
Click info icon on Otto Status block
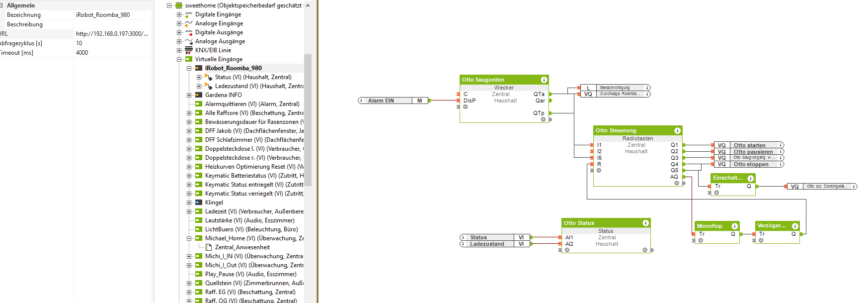tap(645, 223)
